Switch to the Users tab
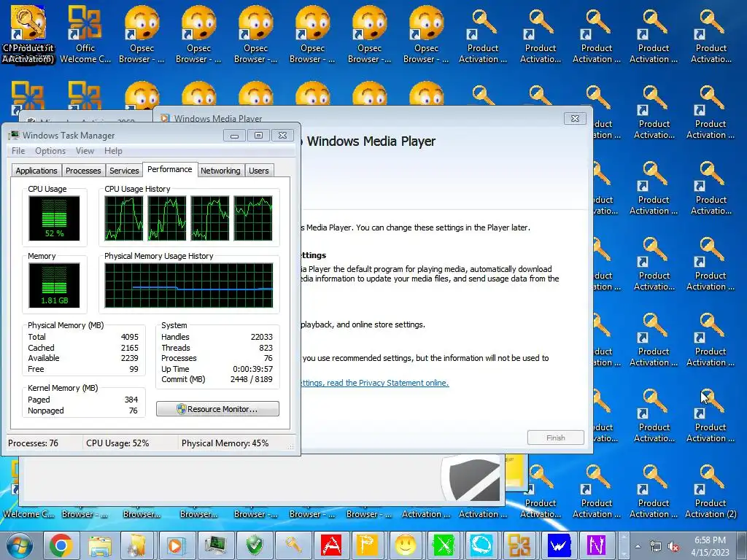This screenshot has height=560, width=747. click(x=259, y=171)
